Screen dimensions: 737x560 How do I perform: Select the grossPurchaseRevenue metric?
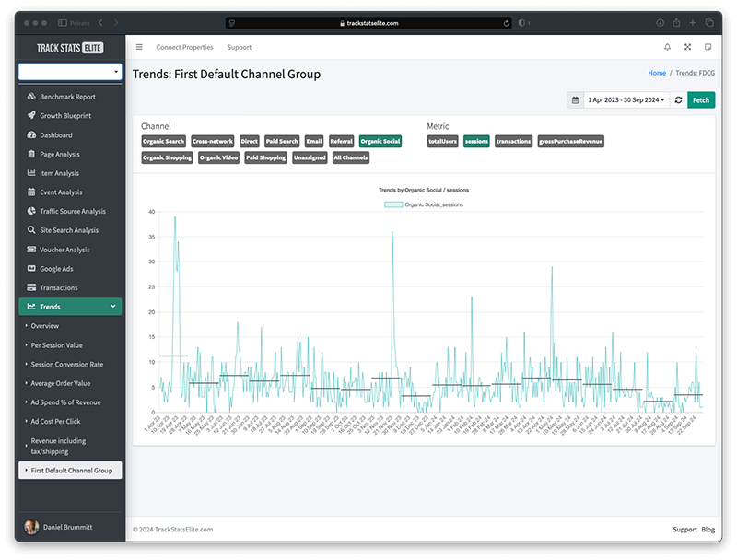(x=570, y=142)
